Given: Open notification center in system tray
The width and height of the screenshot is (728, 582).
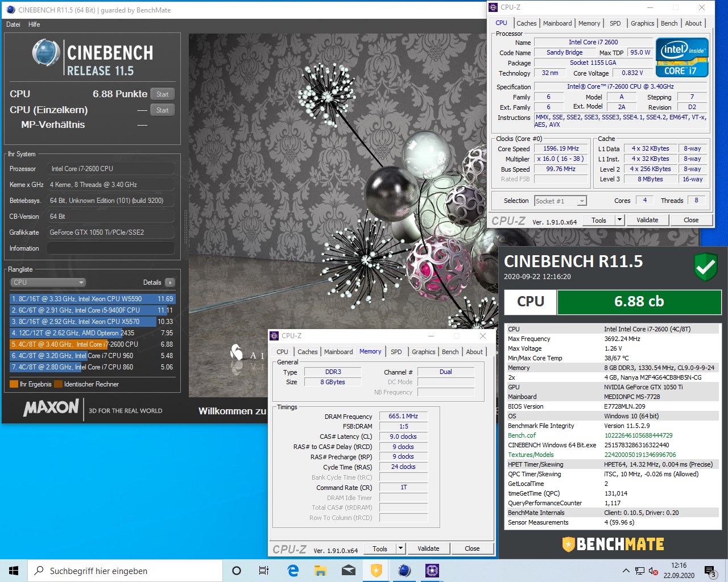Looking at the screenshot, I should [710, 571].
